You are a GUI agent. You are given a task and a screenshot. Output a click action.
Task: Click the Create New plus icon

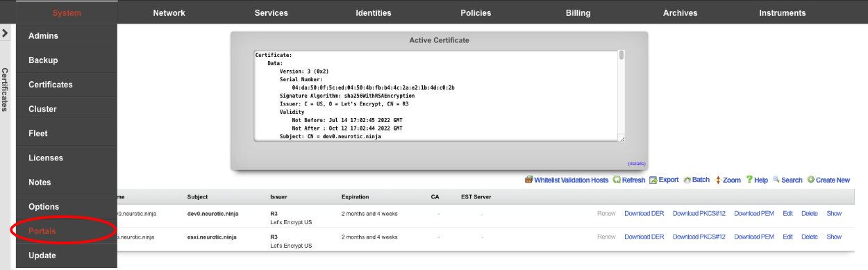[x=810, y=180]
